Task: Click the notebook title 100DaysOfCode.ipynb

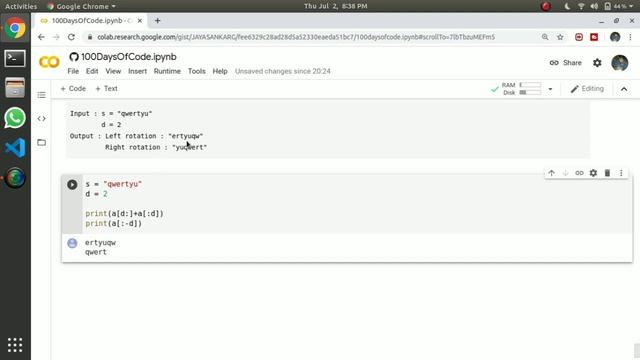Action: click(129, 57)
